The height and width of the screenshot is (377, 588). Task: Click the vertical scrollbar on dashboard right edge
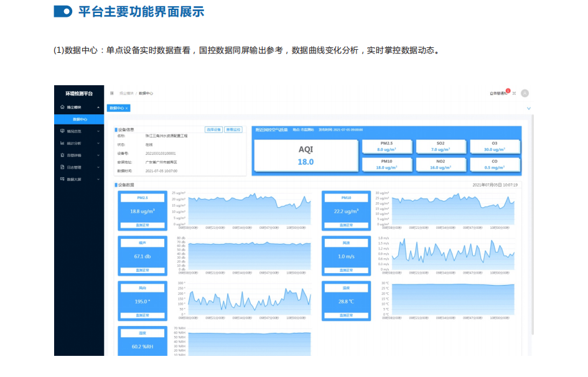click(x=533, y=225)
